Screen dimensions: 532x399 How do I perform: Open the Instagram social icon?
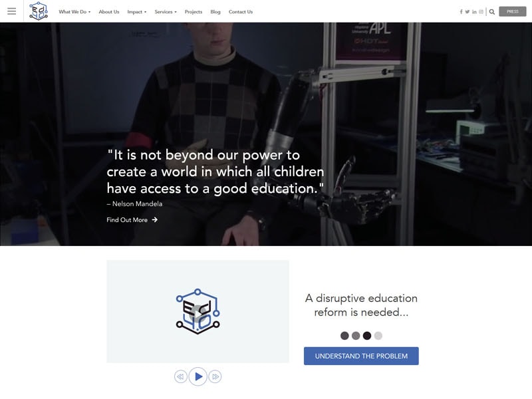[x=481, y=12]
